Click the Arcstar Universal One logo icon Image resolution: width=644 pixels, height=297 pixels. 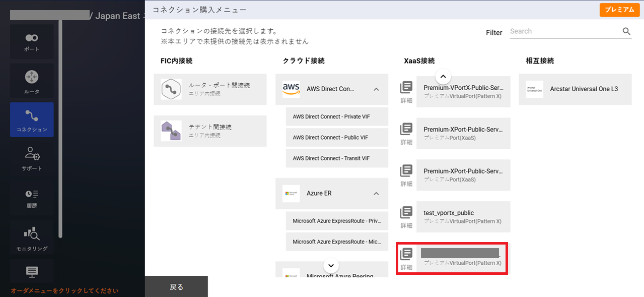534,89
